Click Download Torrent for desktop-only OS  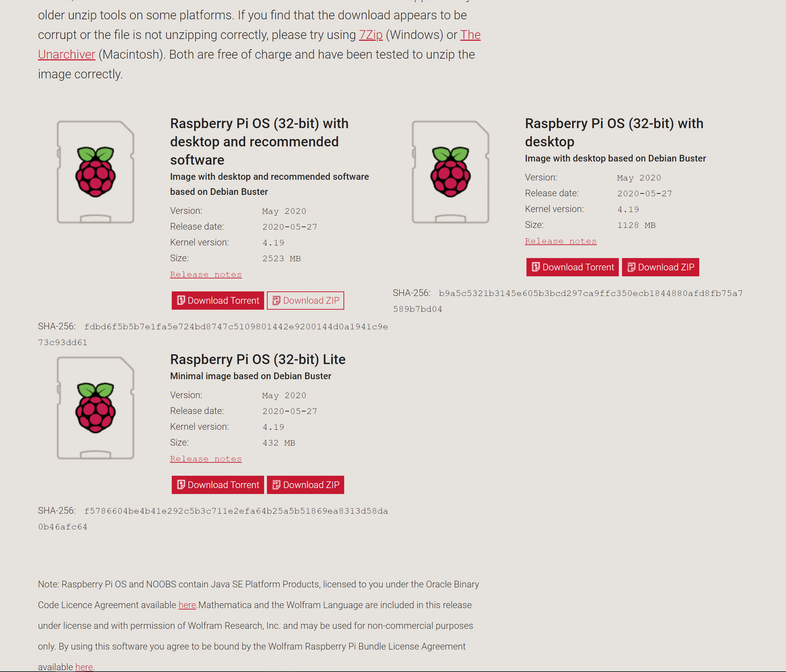pos(572,267)
